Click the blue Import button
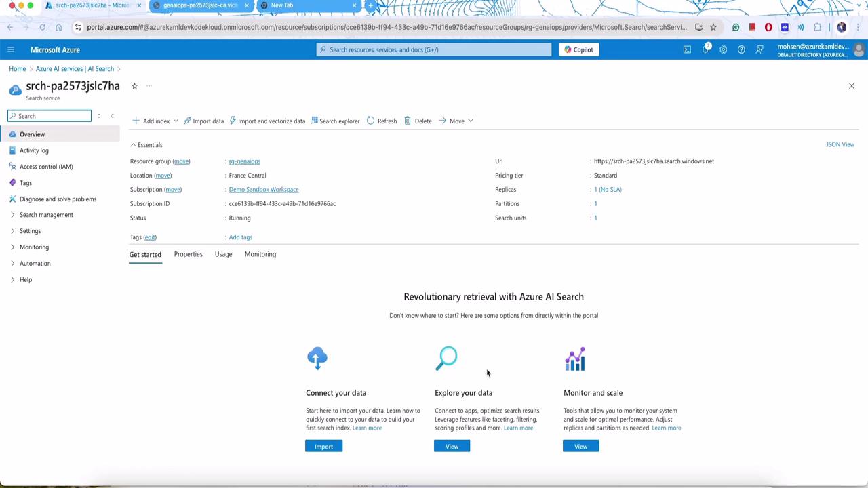This screenshot has width=868, height=488. coord(323,446)
